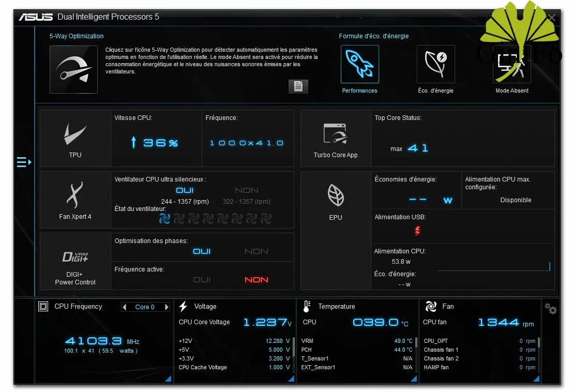Set ultra silent CPU fan to NON
This screenshot has height=392, width=571.
pyautogui.click(x=247, y=190)
